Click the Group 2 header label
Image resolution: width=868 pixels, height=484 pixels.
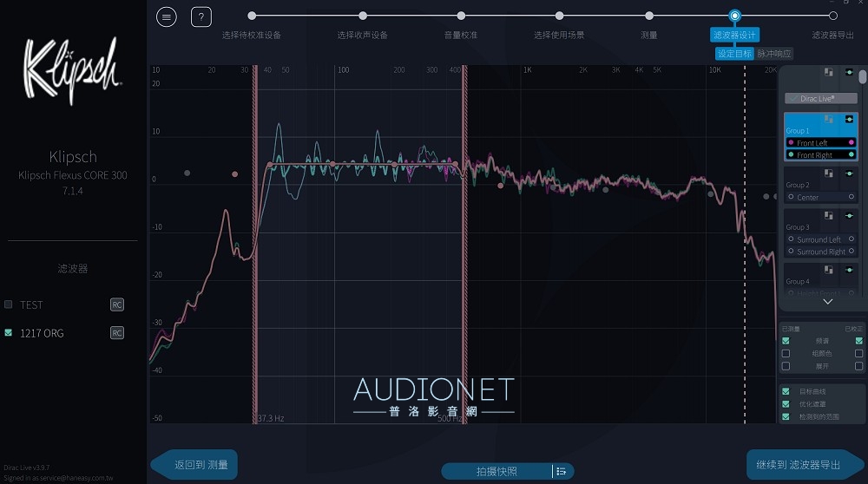click(x=797, y=185)
